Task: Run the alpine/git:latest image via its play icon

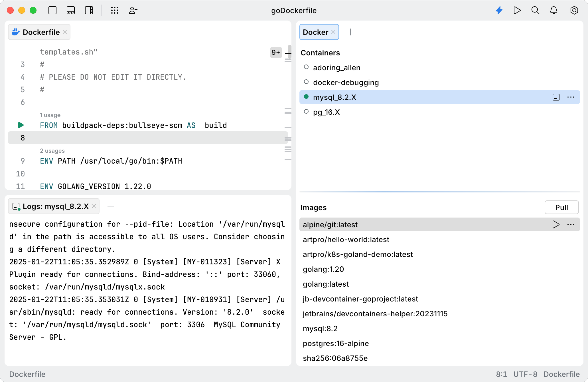Action: click(555, 224)
